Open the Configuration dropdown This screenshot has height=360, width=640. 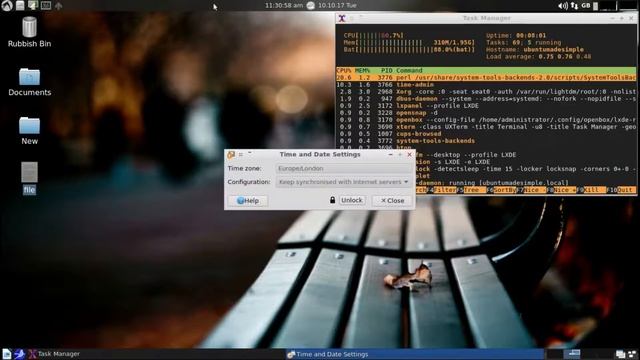click(x=343, y=182)
